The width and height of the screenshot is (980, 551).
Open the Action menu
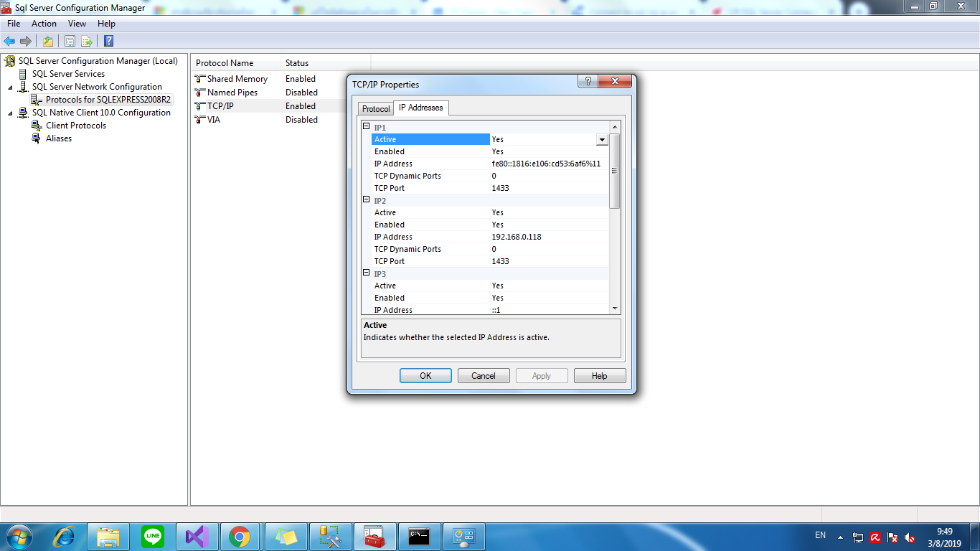click(x=44, y=24)
